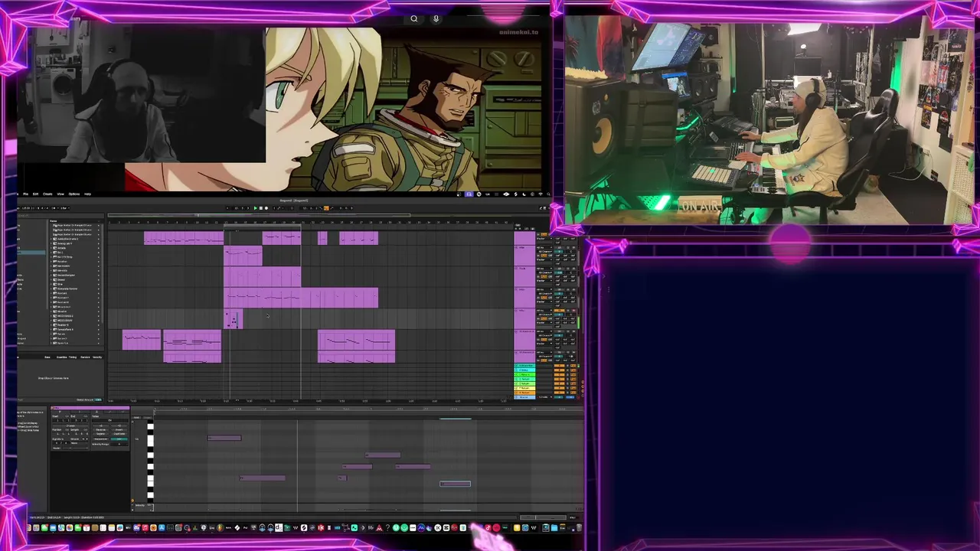The image size is (980, 551).
Task: Click the piano roll keyboard strip
Action: click(x=150, y=463)
